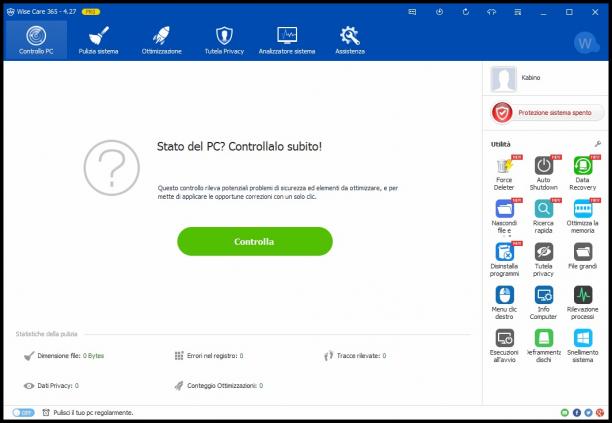Click the green Controlla button
The image size is (612, 423).
coord(255,242)
